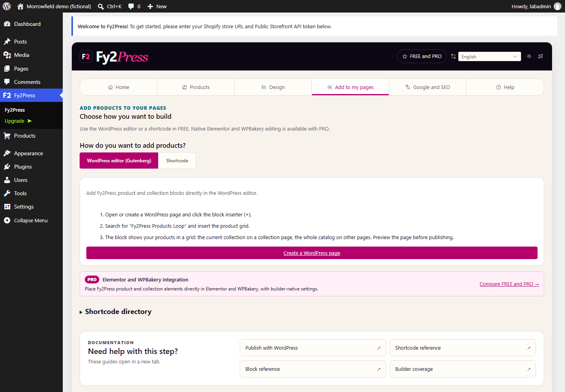The width and height of the screenshot is (565, 392).
Task: Open Settings in the sidebar
Action: [31, 207]
